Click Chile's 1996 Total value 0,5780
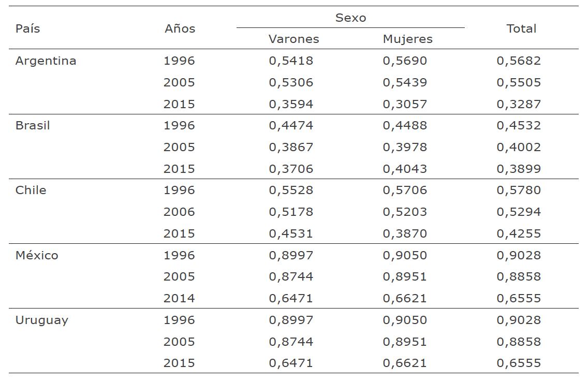This screenshot has height=381, width=588. tap(519, 190)
